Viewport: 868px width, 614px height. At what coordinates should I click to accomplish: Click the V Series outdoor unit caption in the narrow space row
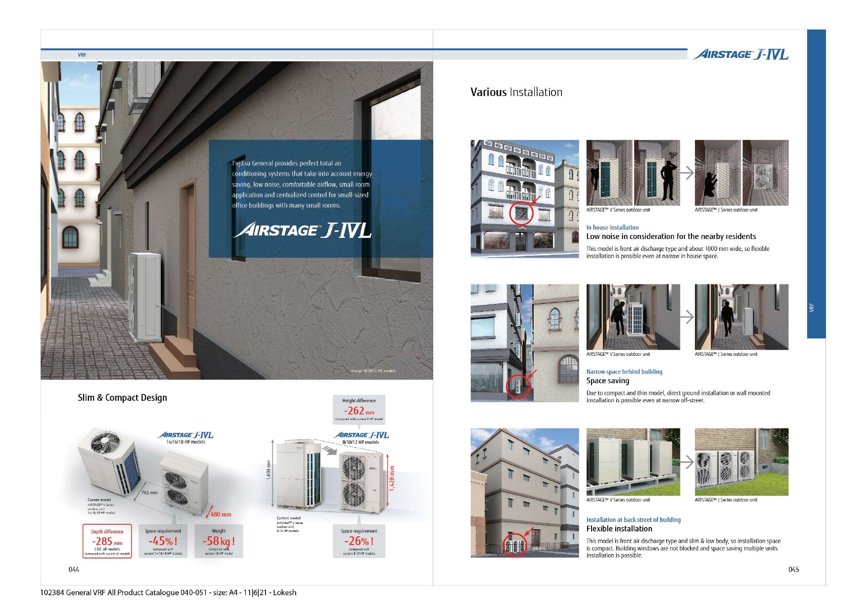(618, 354)
